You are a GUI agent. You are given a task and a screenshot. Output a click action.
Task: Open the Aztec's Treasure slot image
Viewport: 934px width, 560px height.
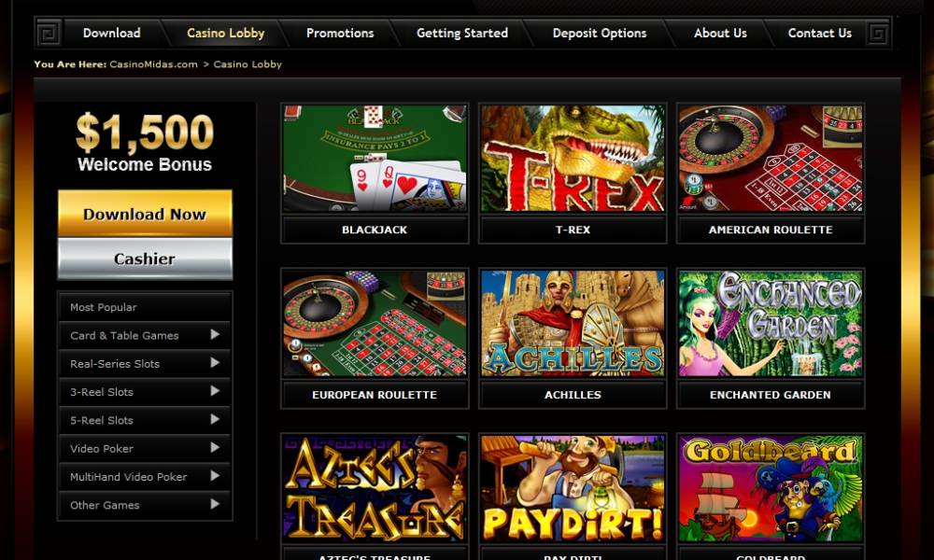click(x=375, y=488)
